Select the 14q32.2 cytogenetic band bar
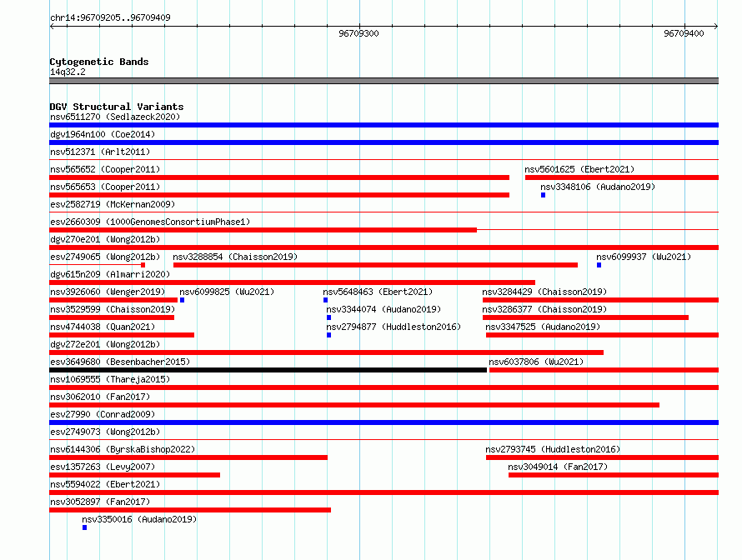 [384, 81]
